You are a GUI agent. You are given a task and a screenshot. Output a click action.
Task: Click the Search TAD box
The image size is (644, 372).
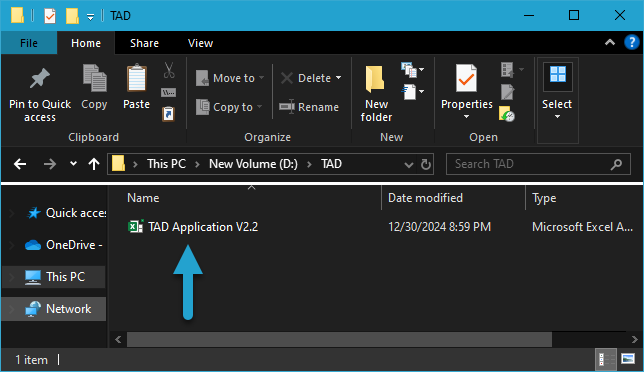tap(538, 164)
